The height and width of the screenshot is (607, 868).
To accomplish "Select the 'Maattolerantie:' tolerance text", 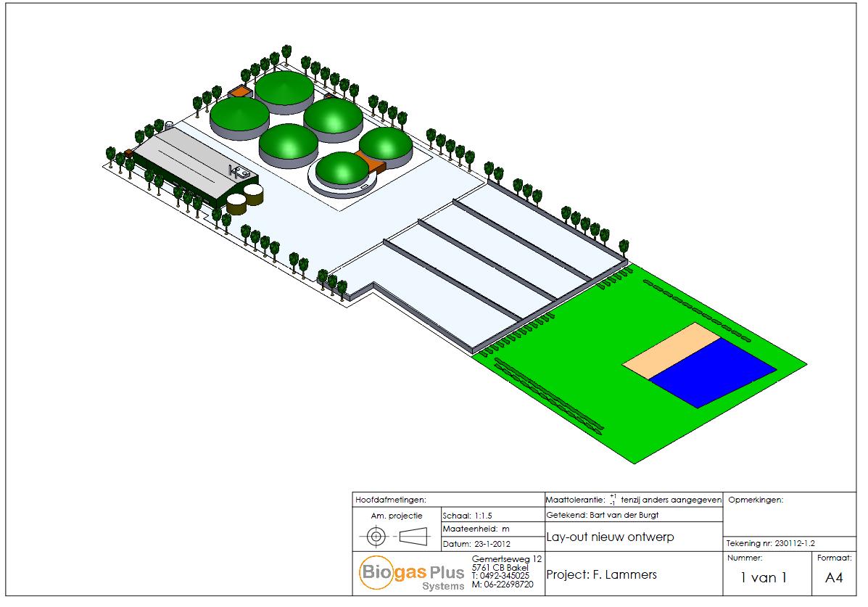I will coord(633,500).
